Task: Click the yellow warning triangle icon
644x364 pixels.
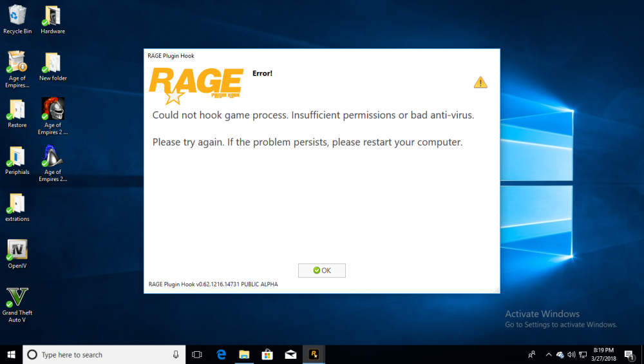Action: click(x=480, y=82)
